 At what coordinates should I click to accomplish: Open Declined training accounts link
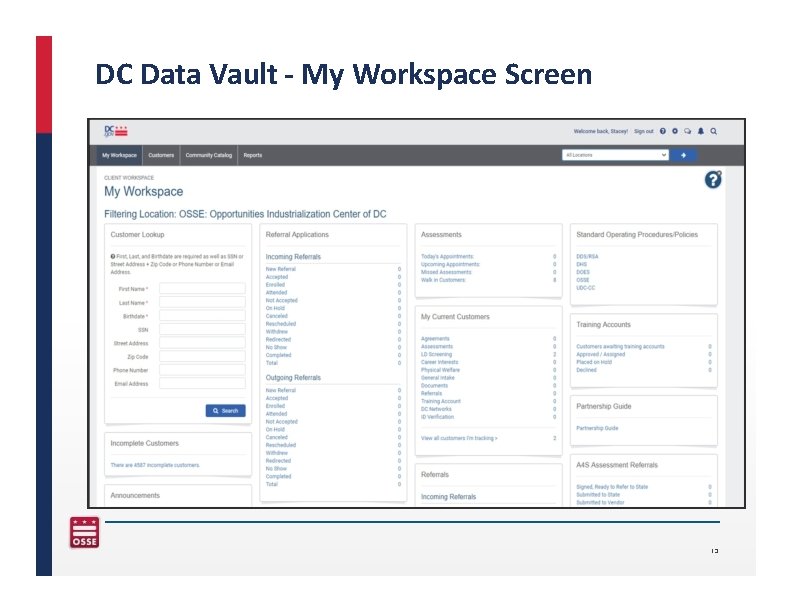[586, 370]
